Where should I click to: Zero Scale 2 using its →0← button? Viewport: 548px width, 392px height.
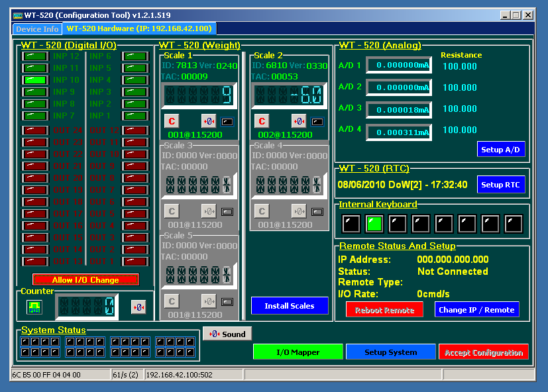pyautogui.click(x=299, y=121)
